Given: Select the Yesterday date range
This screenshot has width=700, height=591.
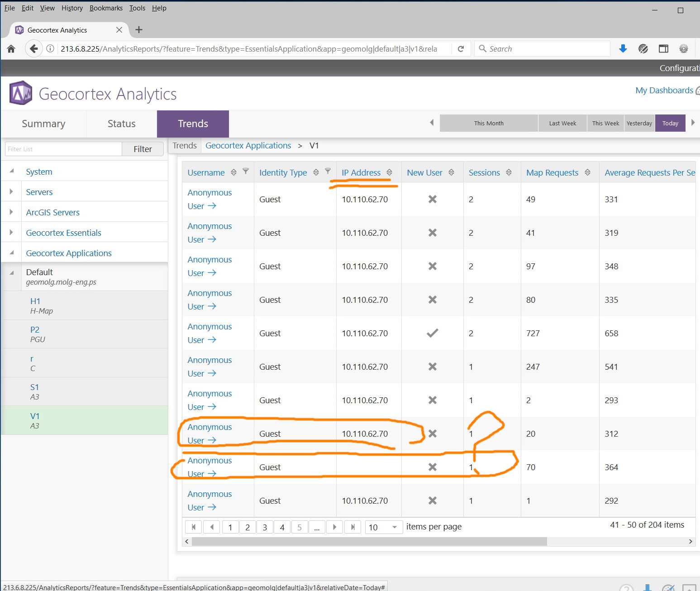Looking at the screenshot, I should [639, 123].
